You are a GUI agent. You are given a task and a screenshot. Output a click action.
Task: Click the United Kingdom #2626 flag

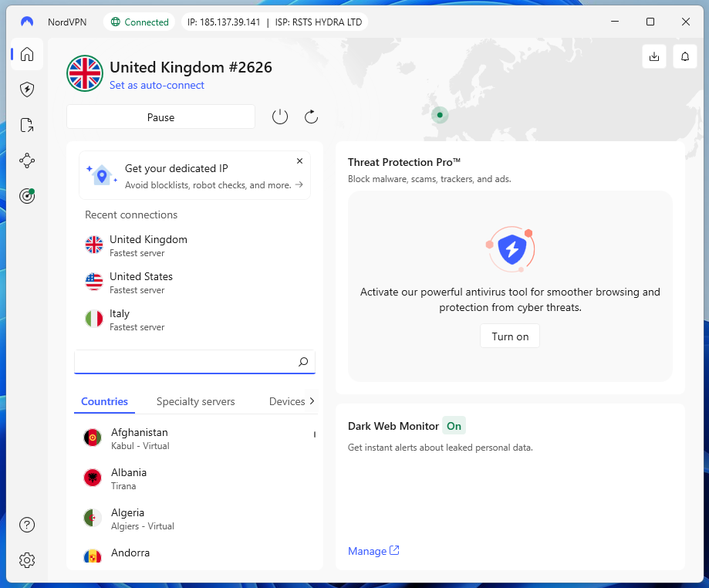point(85,73)
